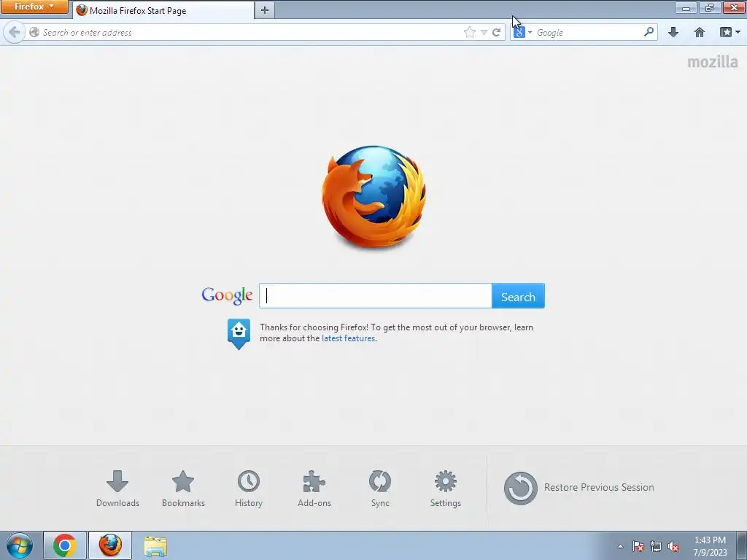Open the clock showing 1:43 PM
747x560 pixels.
pos(710,546)
